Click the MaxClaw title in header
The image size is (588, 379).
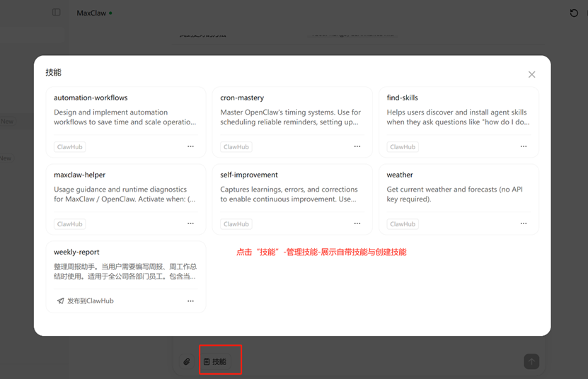91,13
